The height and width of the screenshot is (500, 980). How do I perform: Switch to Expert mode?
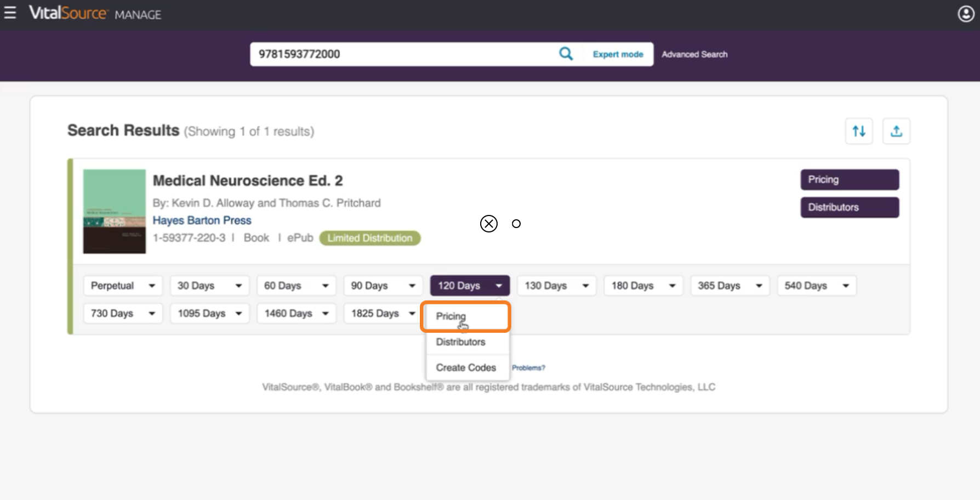(x=618, y=54)
